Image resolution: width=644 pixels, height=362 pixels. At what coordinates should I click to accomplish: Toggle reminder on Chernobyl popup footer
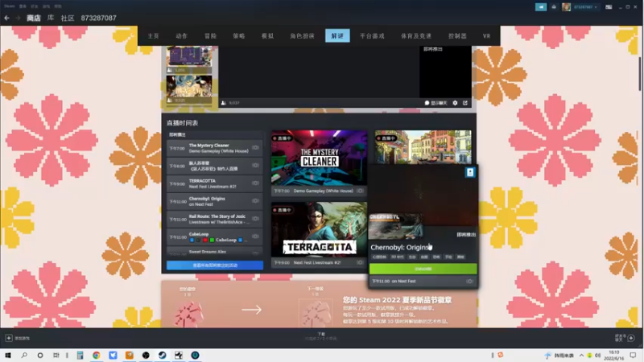click(x=469, y=281)
